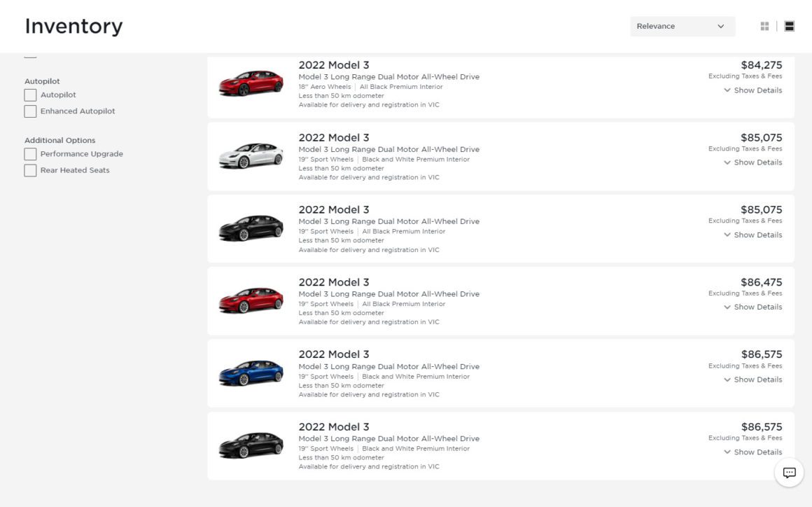Switch to list view layout

(x=789, y=27)
